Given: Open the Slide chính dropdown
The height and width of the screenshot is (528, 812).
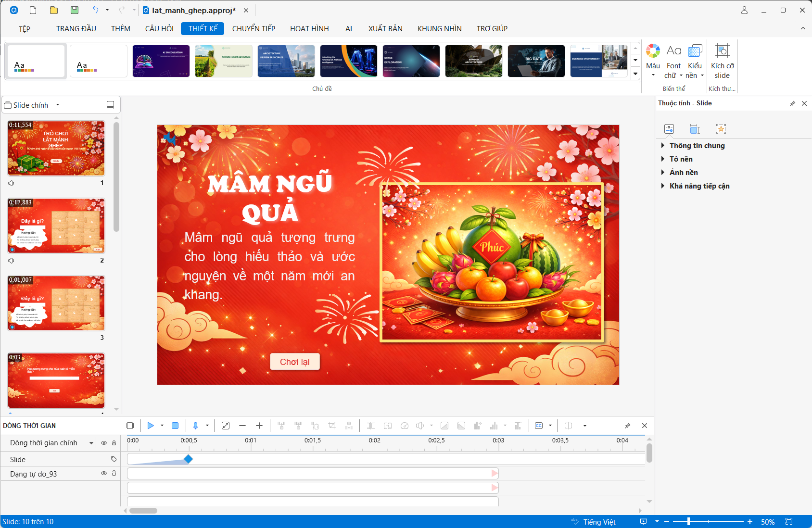Looking at the screenshot, I should tap(57, 105).
